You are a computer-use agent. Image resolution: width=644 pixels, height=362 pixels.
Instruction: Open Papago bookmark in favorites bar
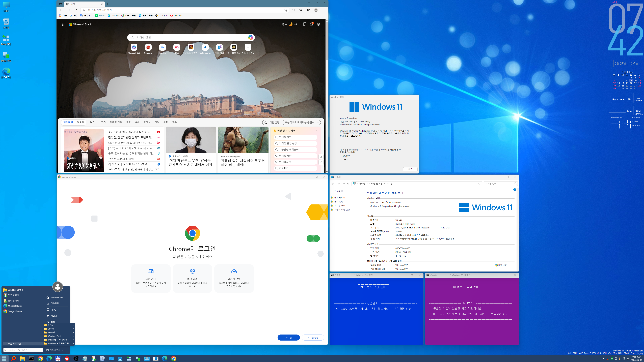pyautogui.click(x=113, y=15)
